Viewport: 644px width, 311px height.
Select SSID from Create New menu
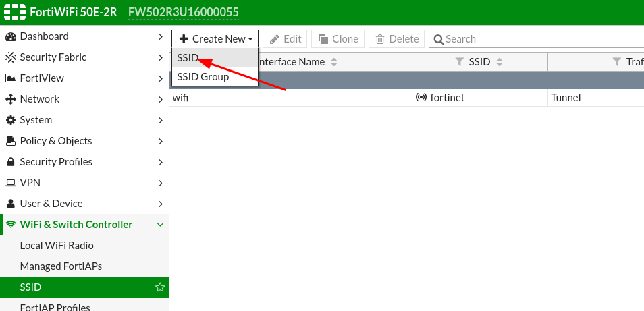click(188, 58)
